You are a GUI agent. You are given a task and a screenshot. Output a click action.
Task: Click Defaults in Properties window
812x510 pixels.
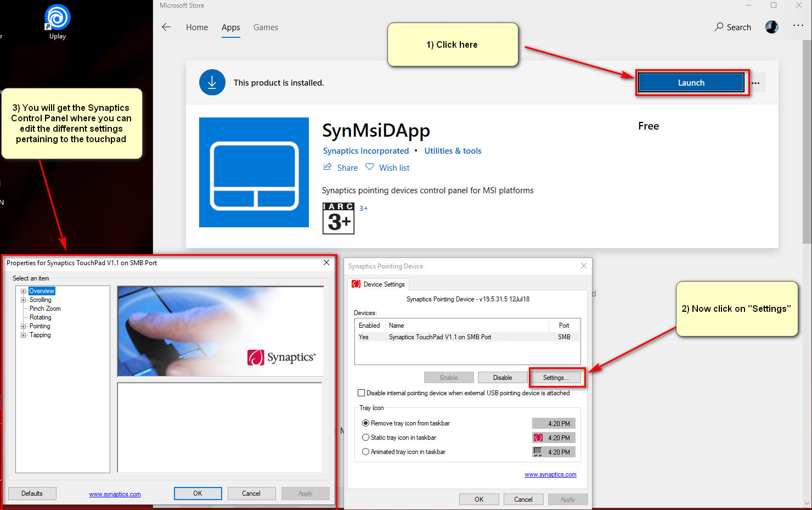32,494
